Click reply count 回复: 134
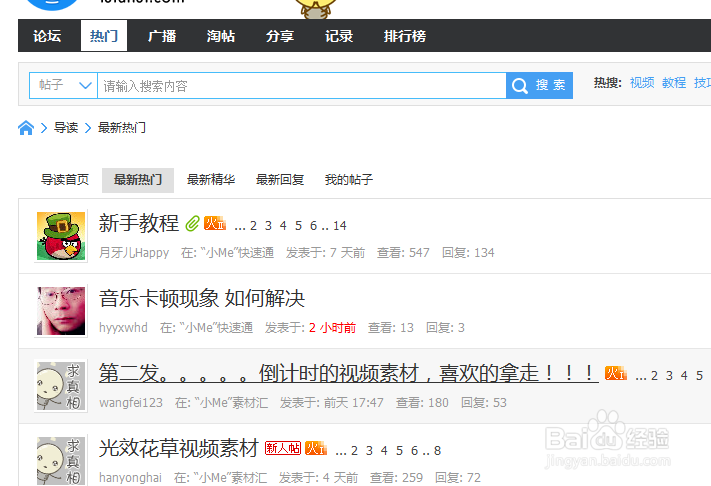 tap(468, 253)
